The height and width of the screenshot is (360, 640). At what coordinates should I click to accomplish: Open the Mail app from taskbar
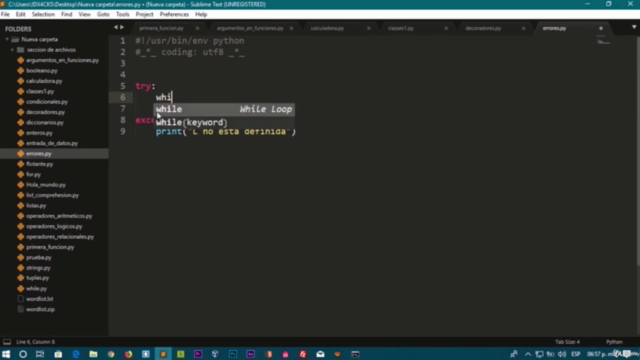pyautogui.click(x=320, y=354)
